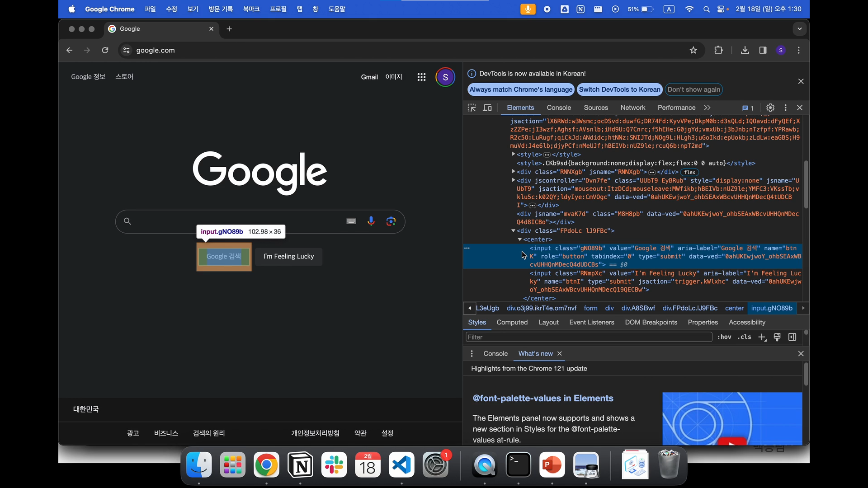The image size is (868, 488).
Task: Click Switch DevTools to Korean button
Action: click(619, 89)
